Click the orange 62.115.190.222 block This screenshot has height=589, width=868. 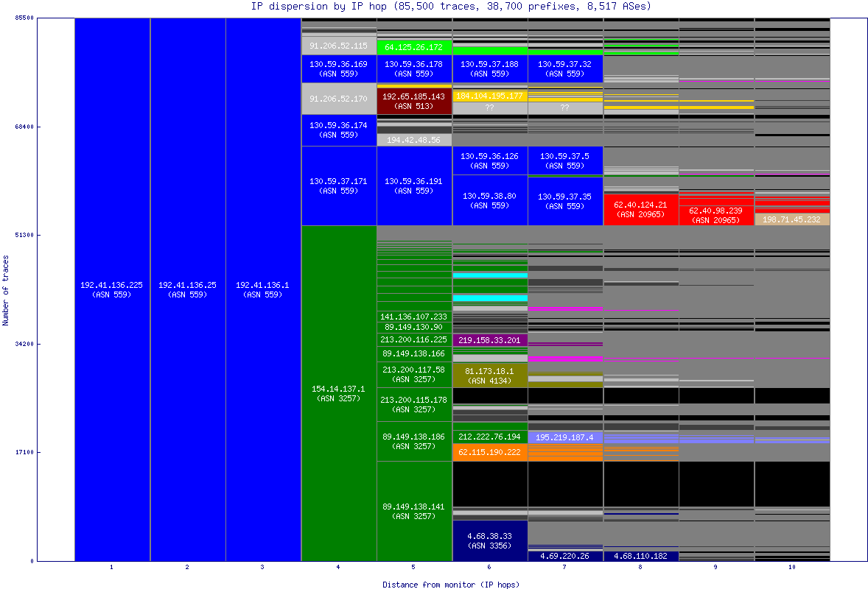(x=490, y=451)
